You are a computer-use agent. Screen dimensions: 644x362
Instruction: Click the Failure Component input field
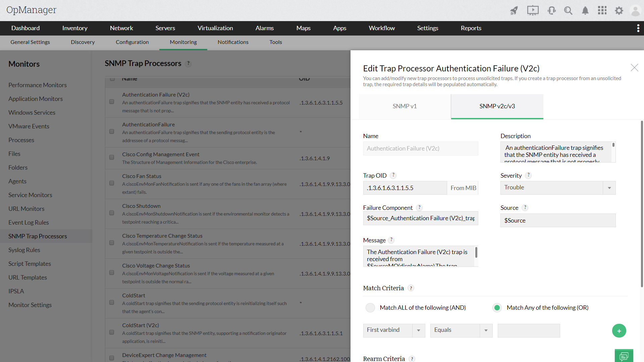pos(420,218)
